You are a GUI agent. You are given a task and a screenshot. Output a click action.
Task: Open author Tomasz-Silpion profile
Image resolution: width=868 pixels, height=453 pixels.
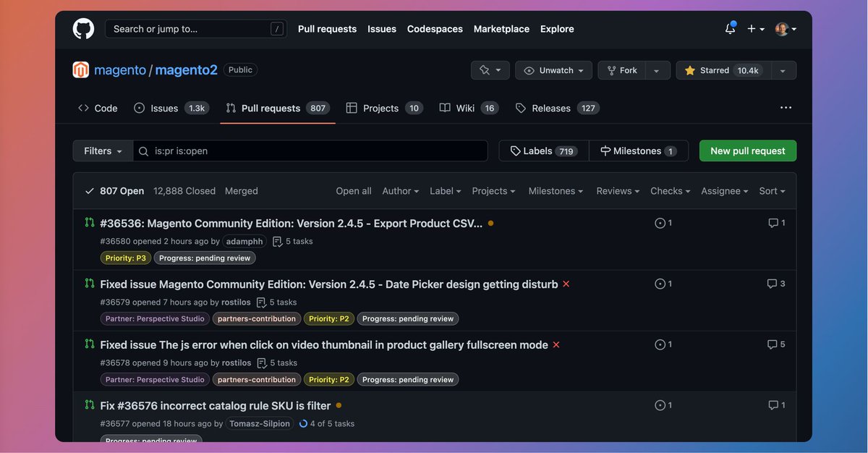pyautogui.click(x=260, y=423)
